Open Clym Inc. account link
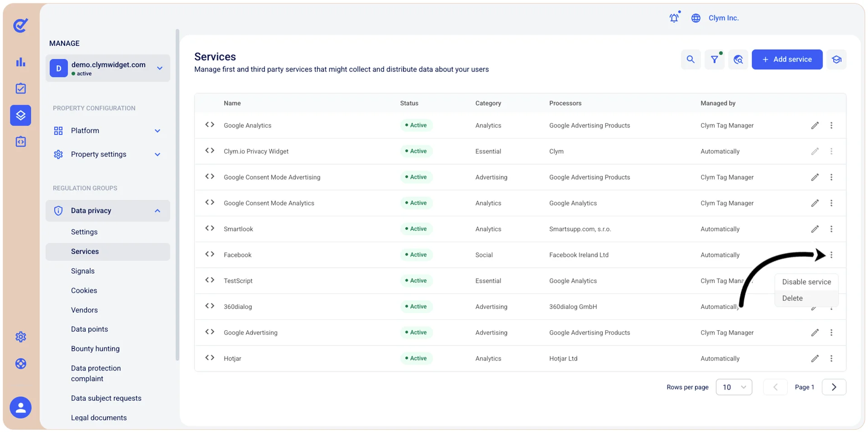Screen dimensions: 868x432 [x=724, y=18]
